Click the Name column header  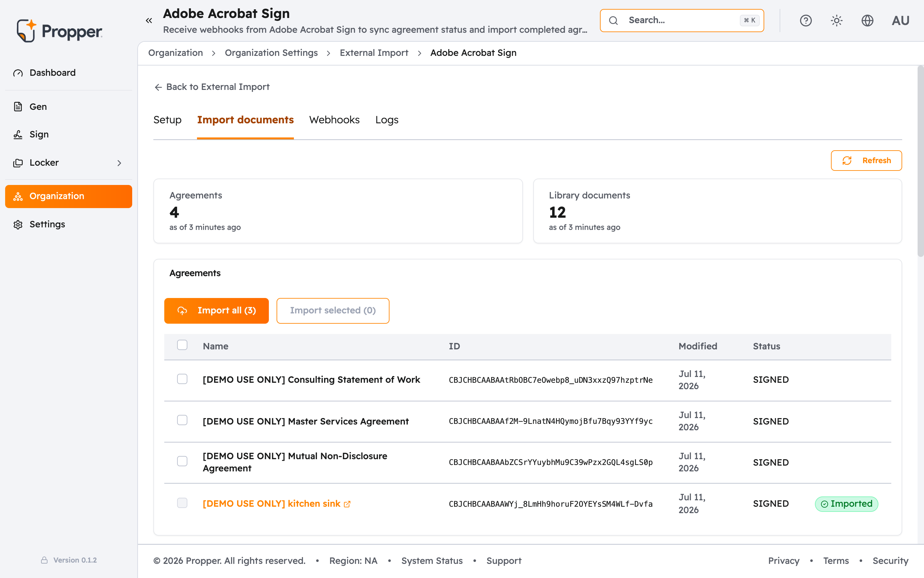tap(216, 346)
